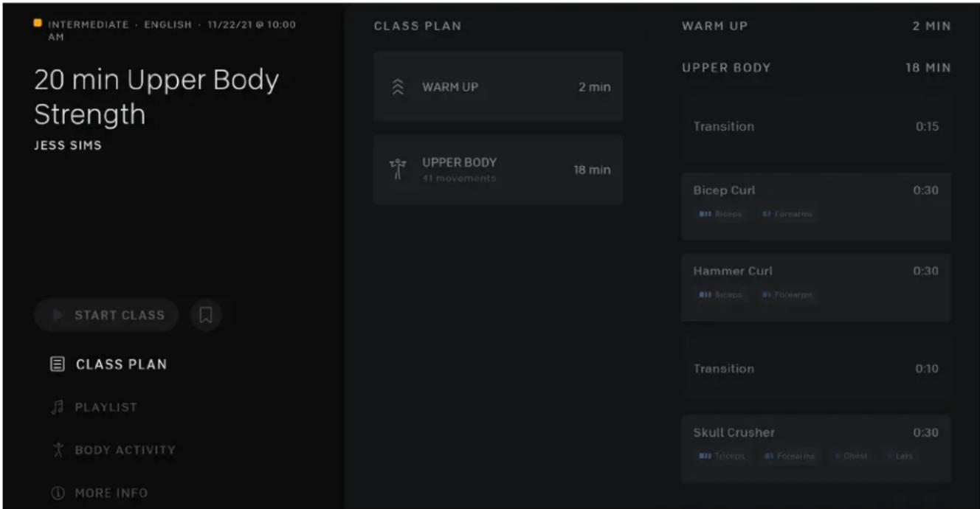Select the Upper Body 18 min card
Screen dimensions: 980x509
point(498,170)
